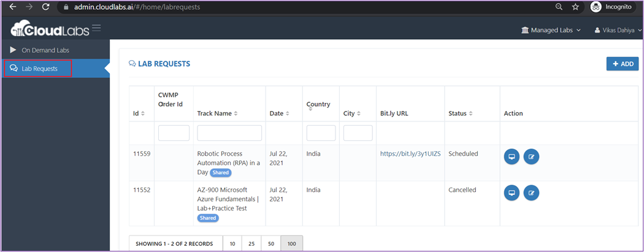Image resolution: width=644 pixels, height=252 pixels.
Task: Click the Jul 22, 2021 date for request 11552
Action: point(278,194)
